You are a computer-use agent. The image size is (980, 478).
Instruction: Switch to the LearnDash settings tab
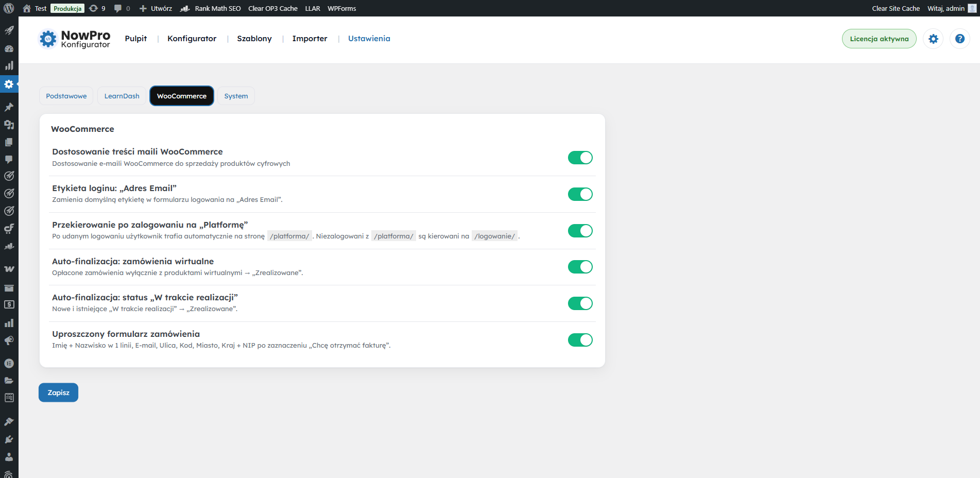tap(122, 96)
